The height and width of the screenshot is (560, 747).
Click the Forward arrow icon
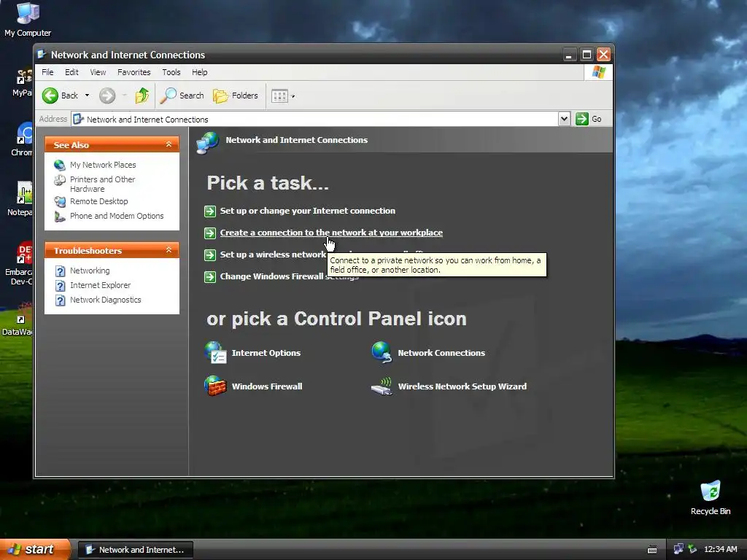pos(107,96)
